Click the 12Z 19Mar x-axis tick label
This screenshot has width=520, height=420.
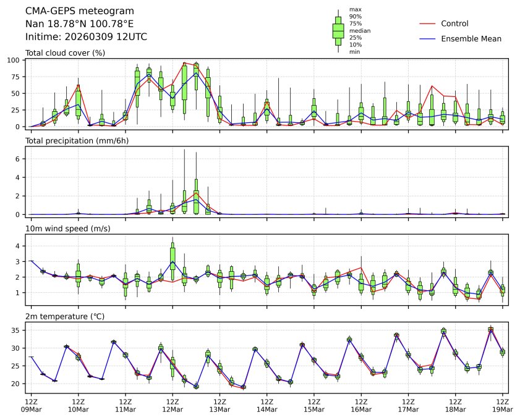click(502, 405)
